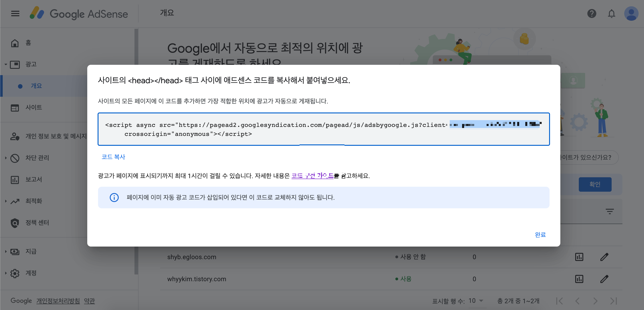Viewport: 644px width, 310px height.
Task: Click the blue 확인 button behind dialog
Action: point(595,184)
